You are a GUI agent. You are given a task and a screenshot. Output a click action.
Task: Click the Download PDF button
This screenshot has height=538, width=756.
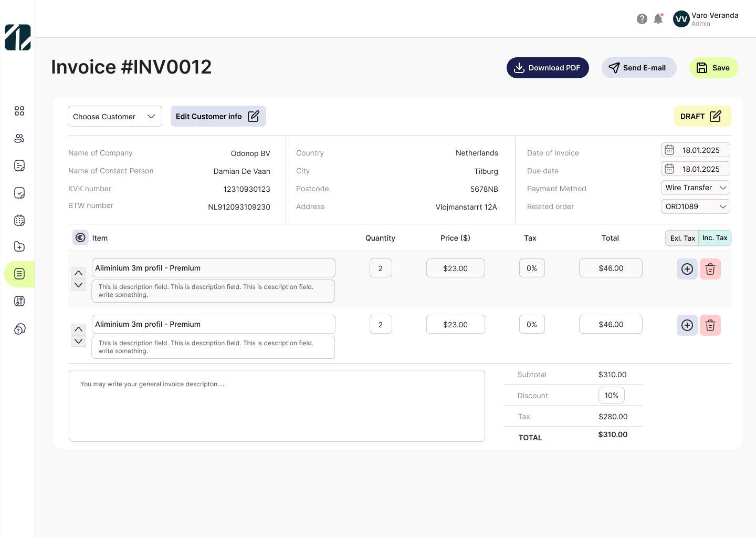(547, 68)
